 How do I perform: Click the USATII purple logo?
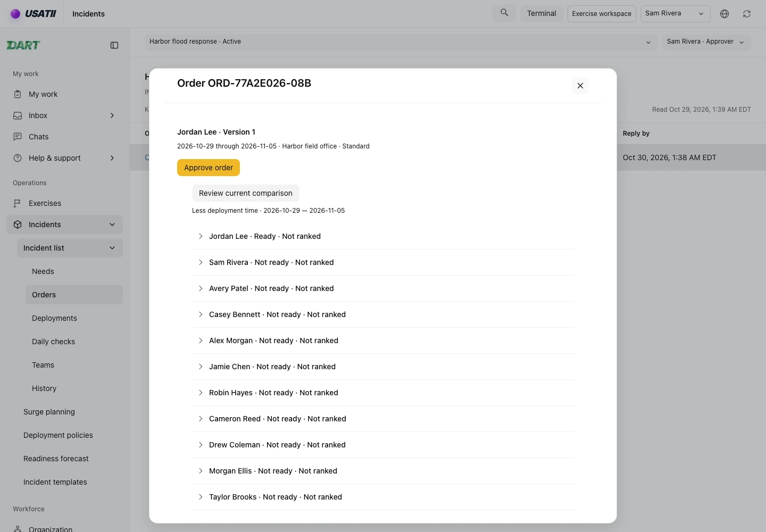(33, 14)
